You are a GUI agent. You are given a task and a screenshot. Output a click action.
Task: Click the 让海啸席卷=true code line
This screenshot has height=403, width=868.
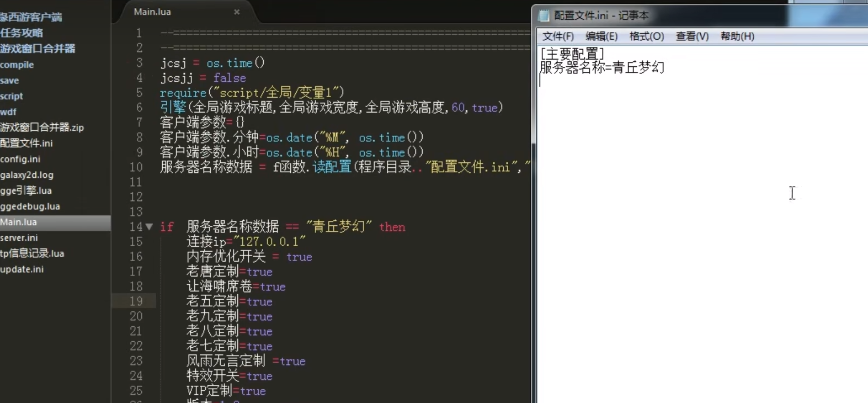(236, 287)
